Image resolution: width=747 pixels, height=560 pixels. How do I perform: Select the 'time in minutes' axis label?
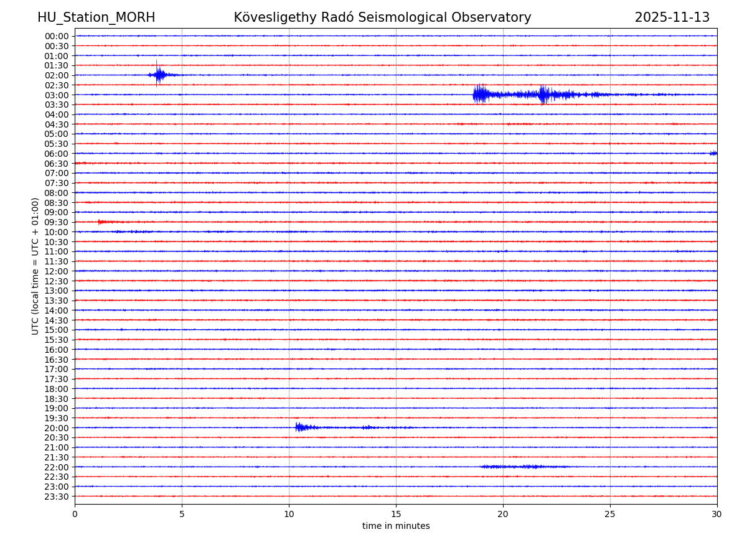[396, 526]
